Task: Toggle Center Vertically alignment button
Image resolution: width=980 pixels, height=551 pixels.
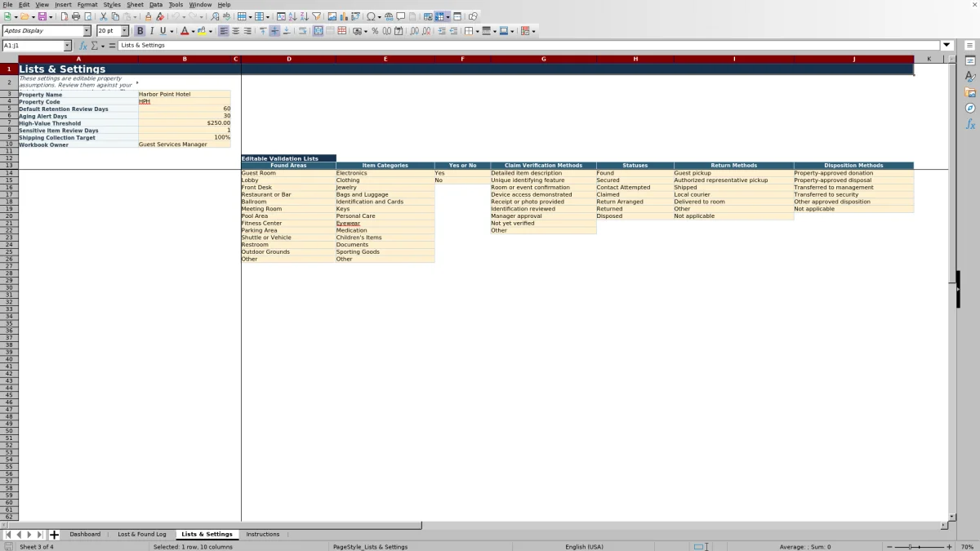Action: coord(274,31)
